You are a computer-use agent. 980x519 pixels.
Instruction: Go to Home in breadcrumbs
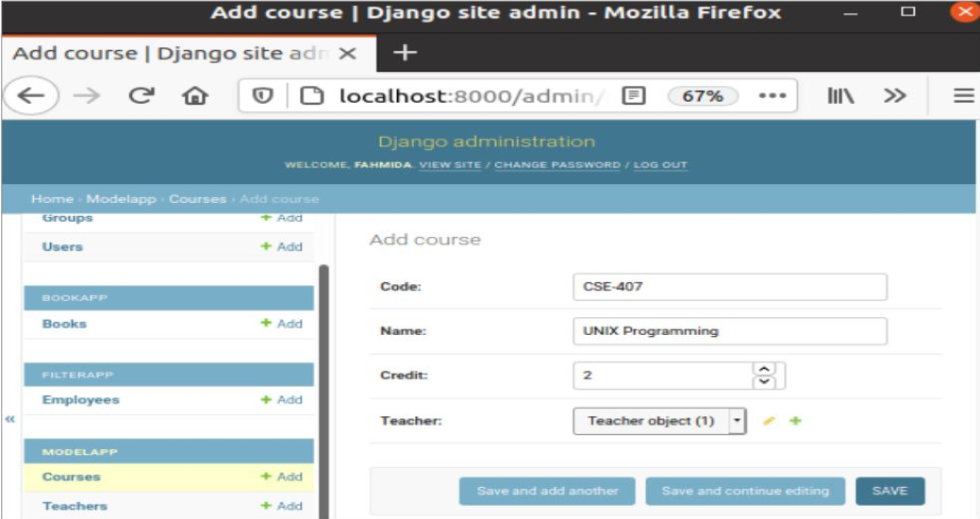(x=53, y=199)
